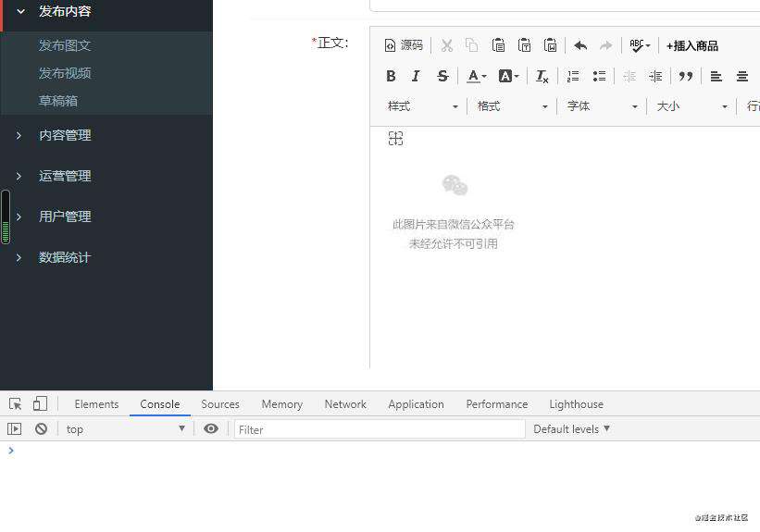Toggle source code view 源码
This screenshot has width=760, height=532.
404,45
